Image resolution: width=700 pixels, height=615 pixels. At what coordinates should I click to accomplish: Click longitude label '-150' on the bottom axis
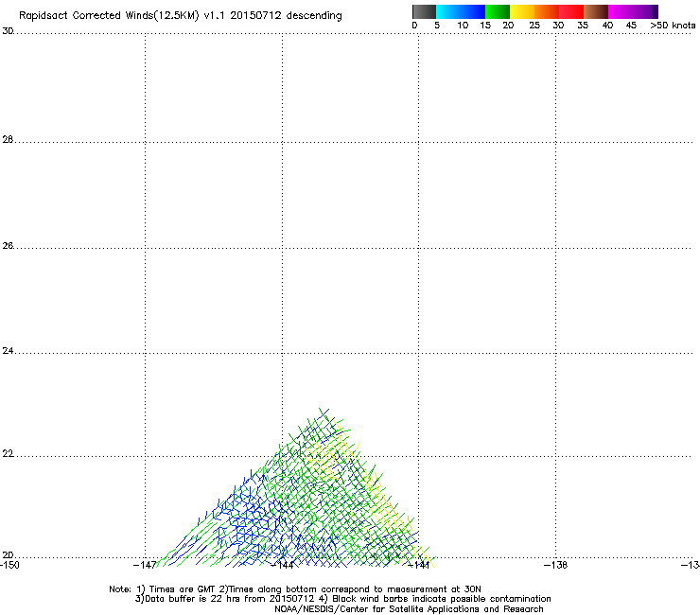tap(9, 565)
